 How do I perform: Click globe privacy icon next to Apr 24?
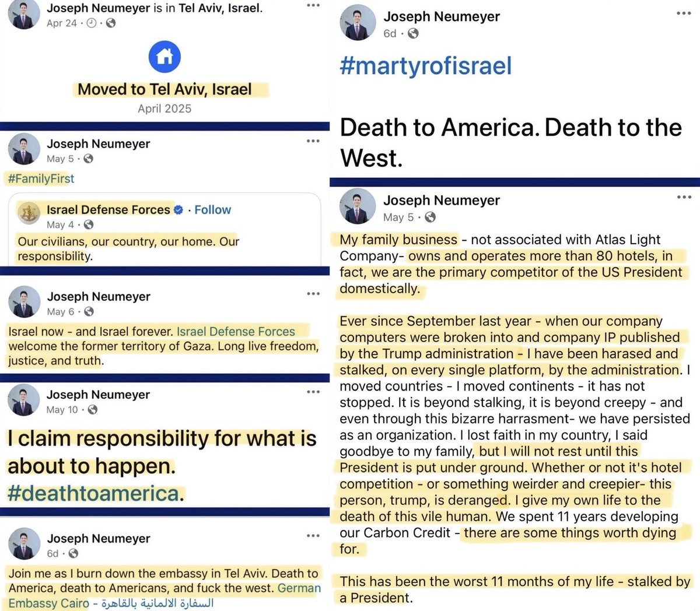point(110,23)
